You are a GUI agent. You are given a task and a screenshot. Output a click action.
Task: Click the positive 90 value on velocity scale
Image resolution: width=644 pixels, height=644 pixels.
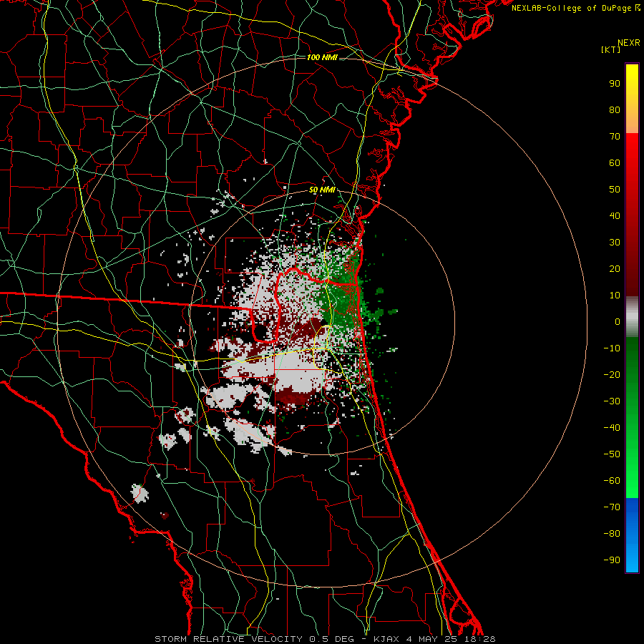(615, 84)
